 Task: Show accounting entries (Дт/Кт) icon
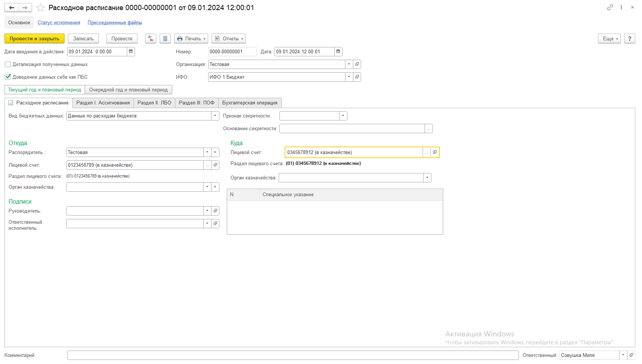151,38
